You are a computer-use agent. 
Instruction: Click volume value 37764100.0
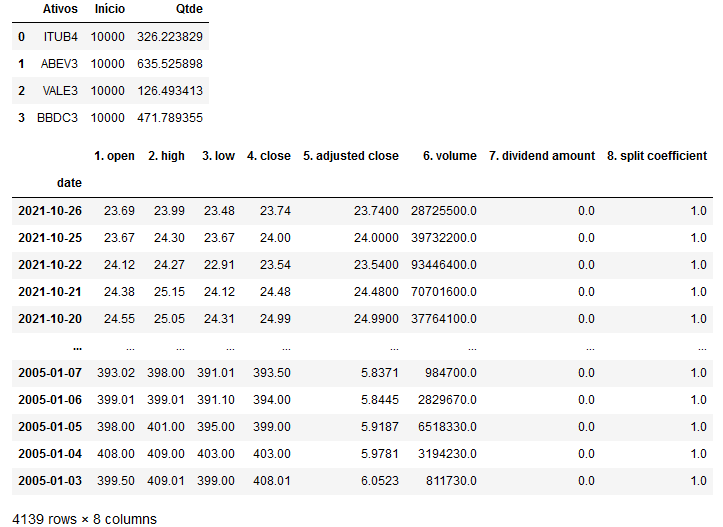tap(444, 319)
